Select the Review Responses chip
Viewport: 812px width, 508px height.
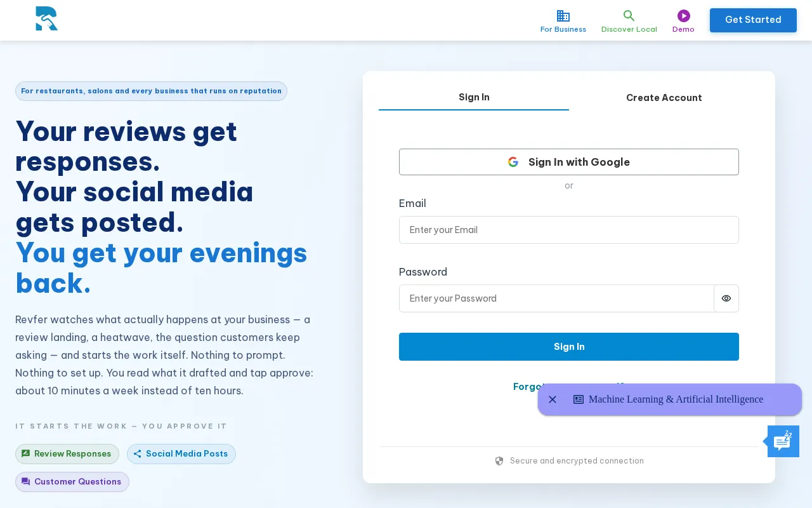click(x=67, y=454)
